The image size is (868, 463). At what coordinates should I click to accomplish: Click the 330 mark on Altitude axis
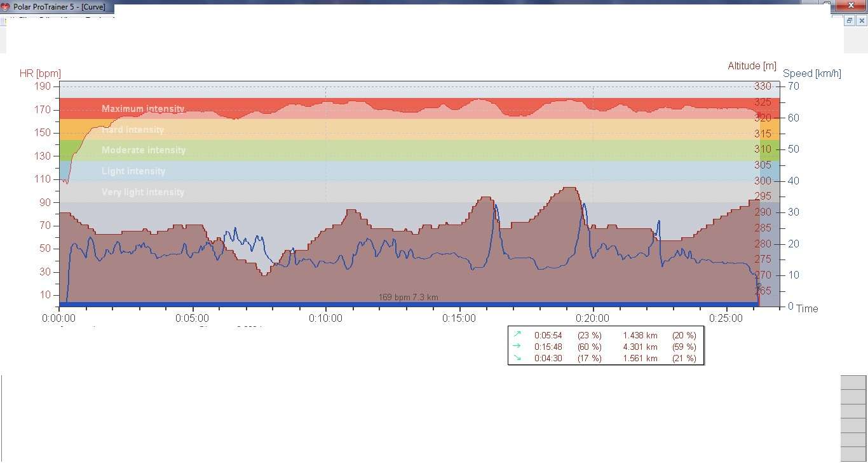[762, 86]
